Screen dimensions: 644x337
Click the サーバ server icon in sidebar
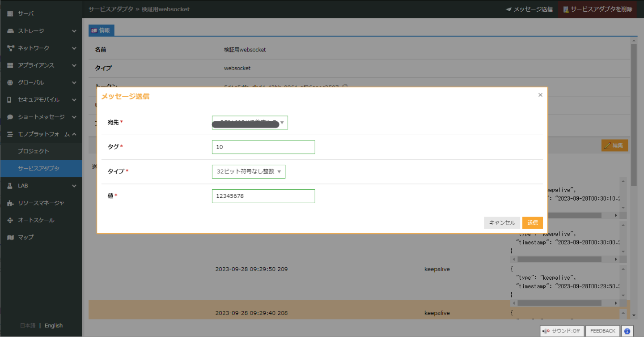click(10, 14)
